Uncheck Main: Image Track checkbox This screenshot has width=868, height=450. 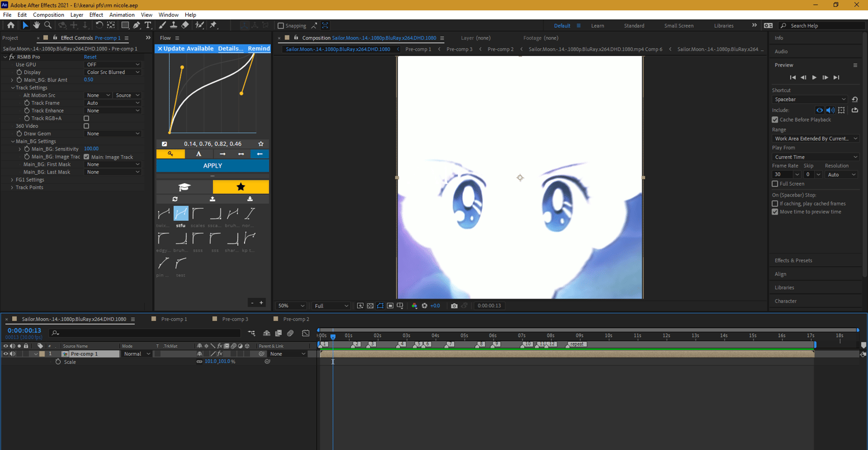86,157
